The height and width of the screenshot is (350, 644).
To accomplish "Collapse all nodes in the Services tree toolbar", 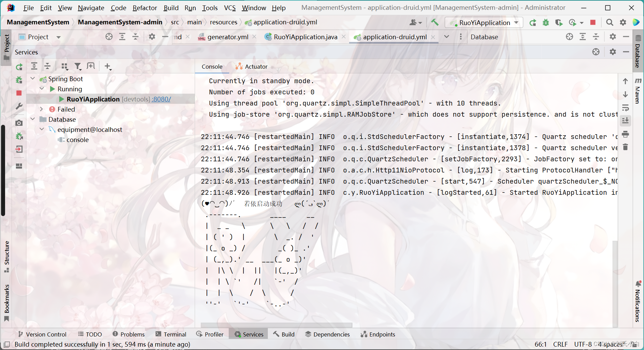I will (47, 66).
